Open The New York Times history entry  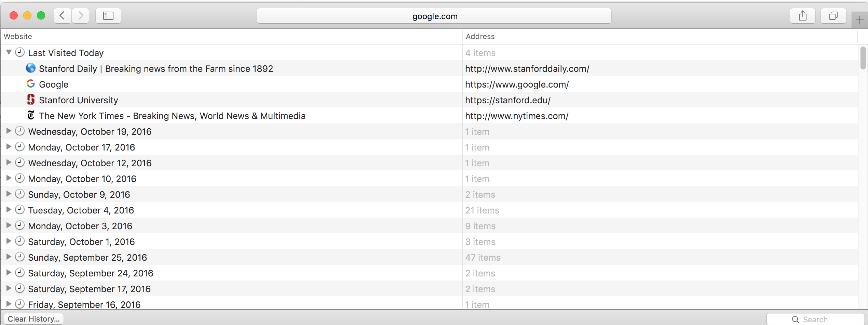(x=172, y=116)
